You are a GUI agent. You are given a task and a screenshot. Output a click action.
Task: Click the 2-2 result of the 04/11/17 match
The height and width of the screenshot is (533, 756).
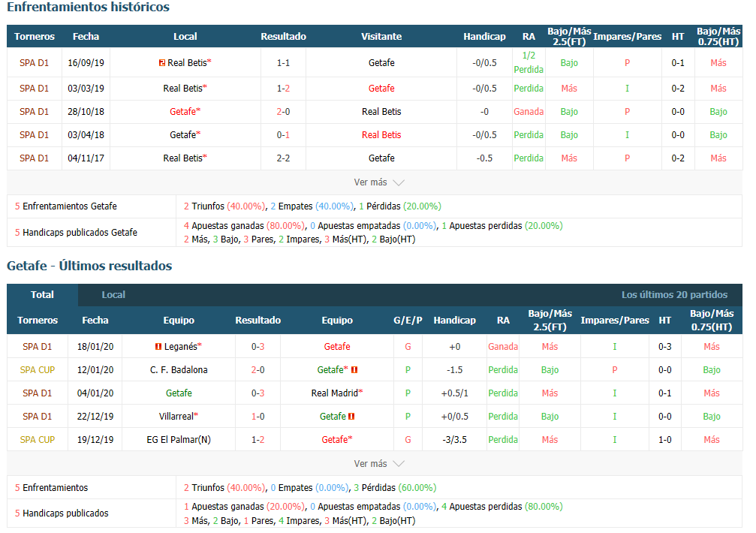click(283, 158)
